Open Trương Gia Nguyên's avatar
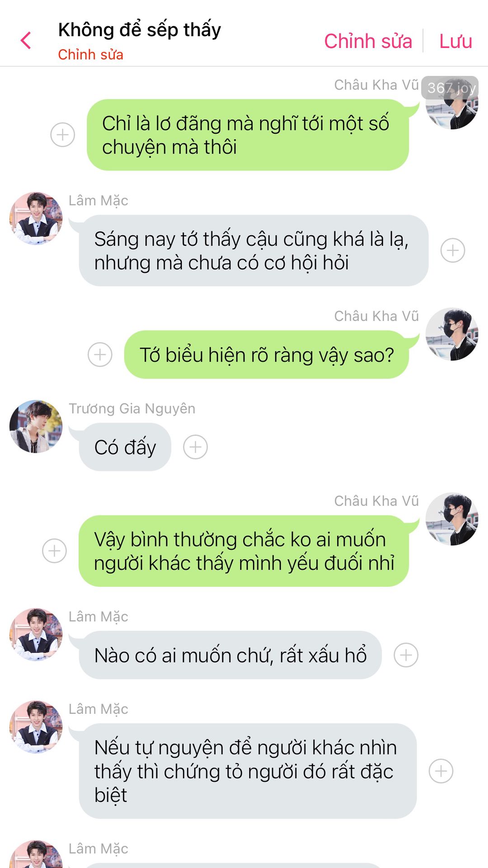Screen dimensions: 488x868 [36, 426]
